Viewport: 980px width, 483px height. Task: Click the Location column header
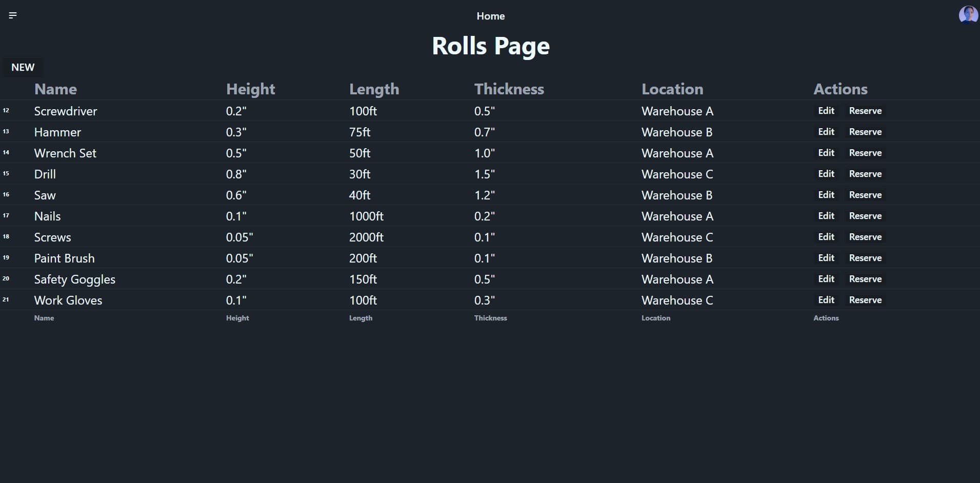coord(672,89)
